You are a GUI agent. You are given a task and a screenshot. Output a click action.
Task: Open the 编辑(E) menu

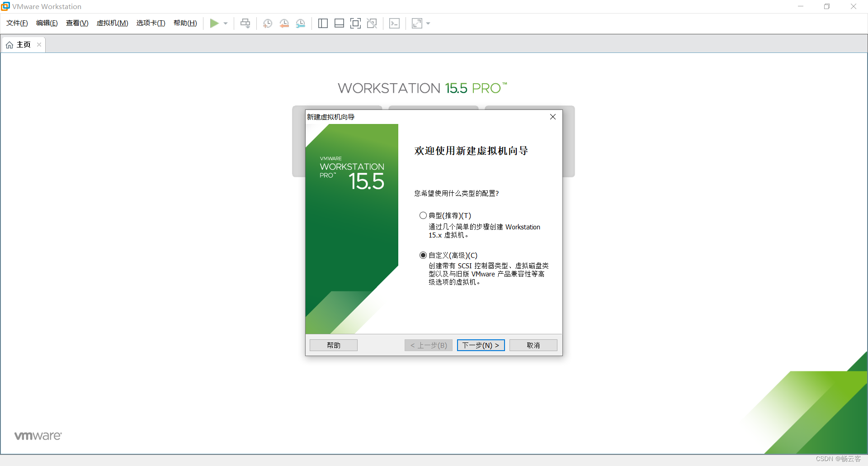pyautogui.click(x=47, y=23)
